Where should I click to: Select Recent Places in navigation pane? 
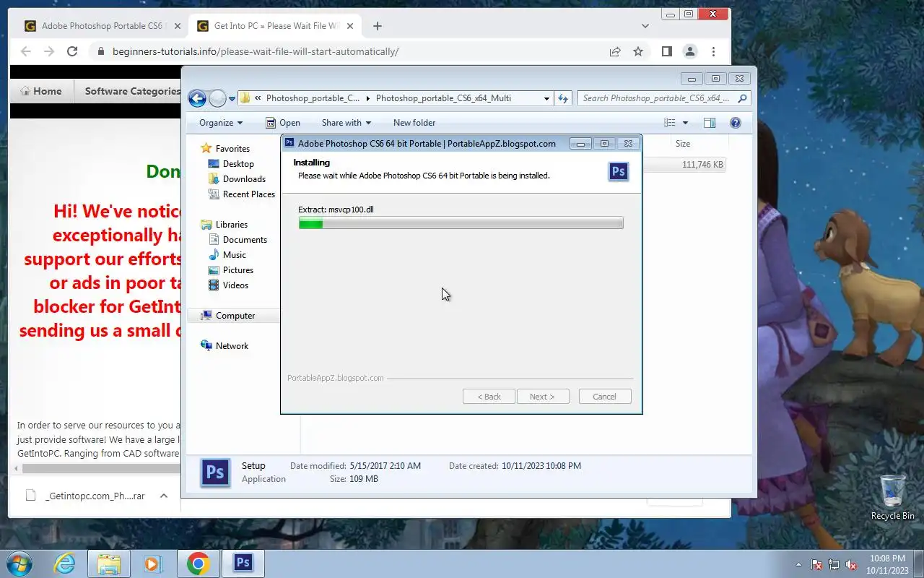pos(249,194)
